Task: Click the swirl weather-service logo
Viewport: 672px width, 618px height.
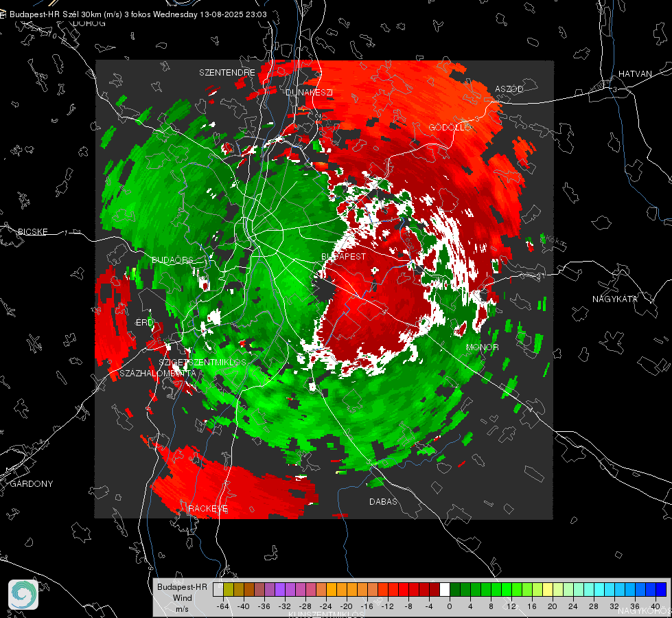Action: pyautogui.click(x=23, y=595)
